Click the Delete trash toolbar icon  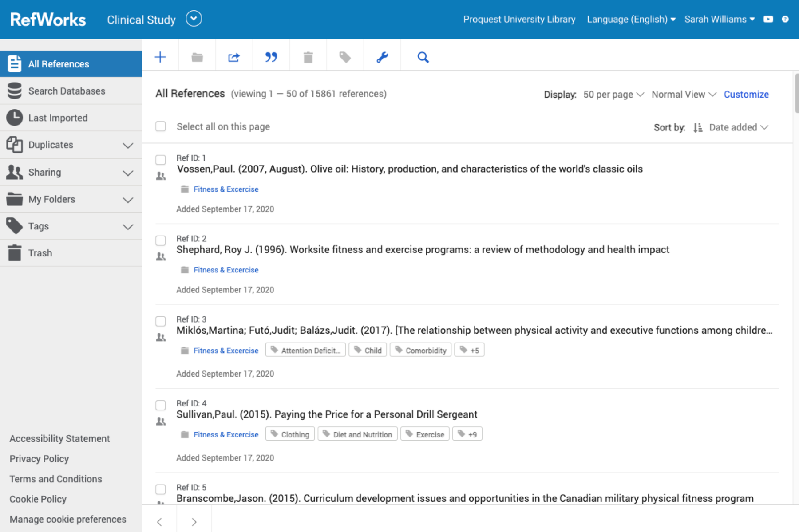[308, 57]
